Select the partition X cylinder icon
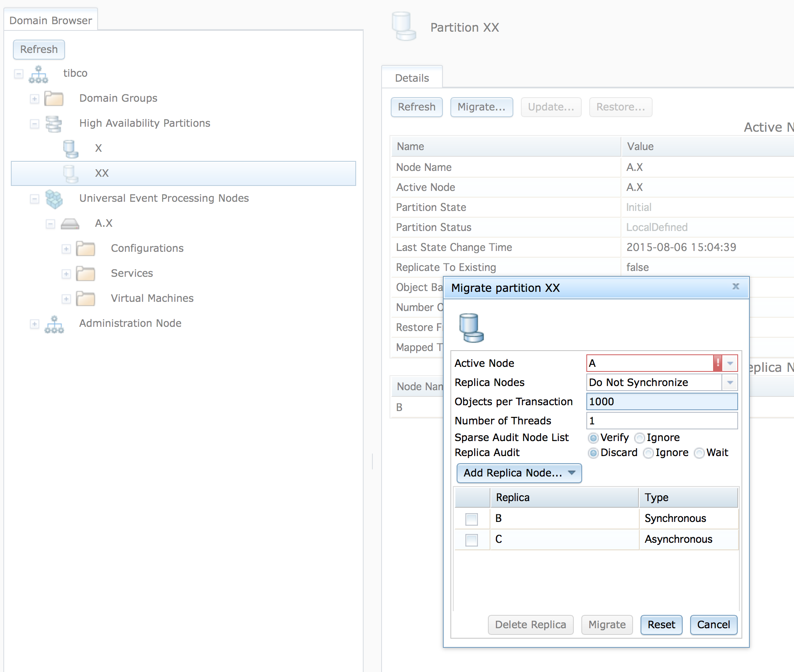The height and width of the screenshot is (672, 794). coord(70,148)
